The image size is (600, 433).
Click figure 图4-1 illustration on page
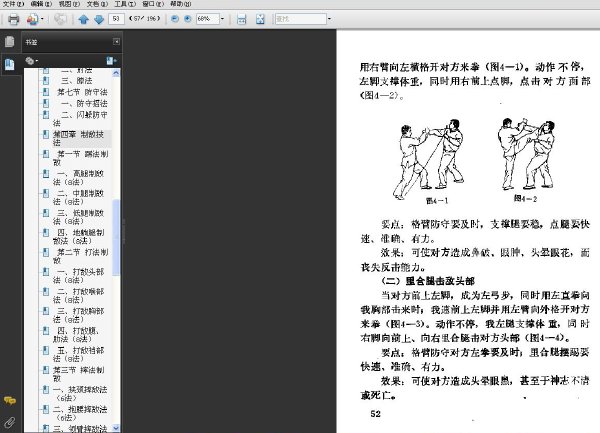point(429,159)
